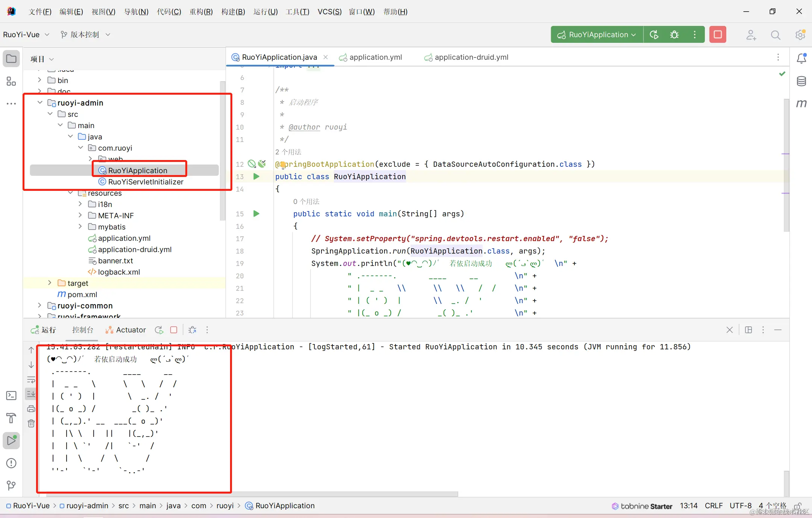
Task: Click the Search Everywhere magnifier icon
Action: [x=776, y=35]
